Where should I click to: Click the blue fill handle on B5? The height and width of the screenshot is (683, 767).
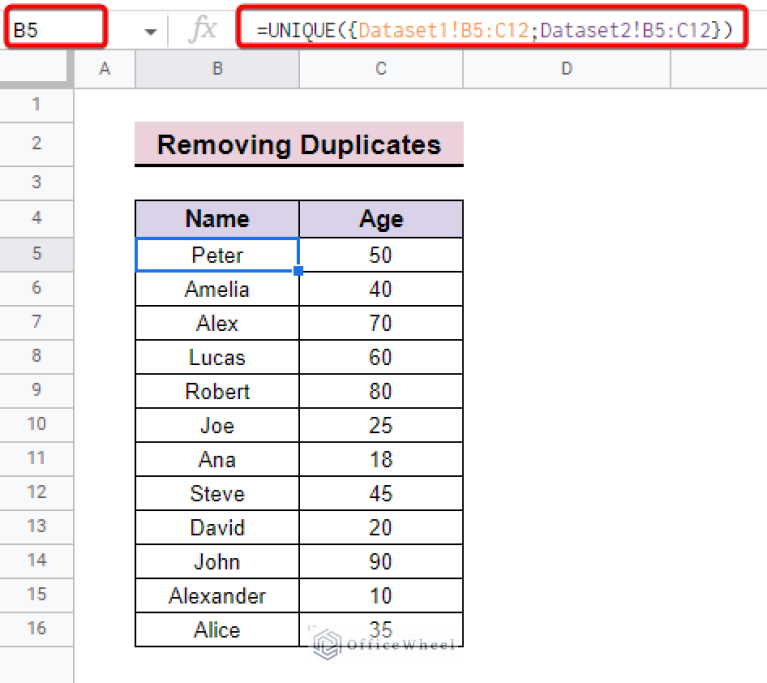coord(299,271)
